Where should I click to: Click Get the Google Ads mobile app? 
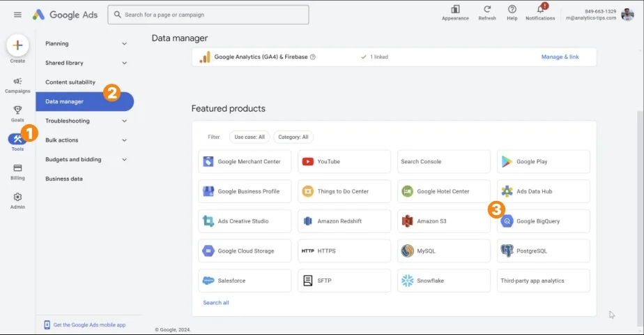[x=85, y=325]
